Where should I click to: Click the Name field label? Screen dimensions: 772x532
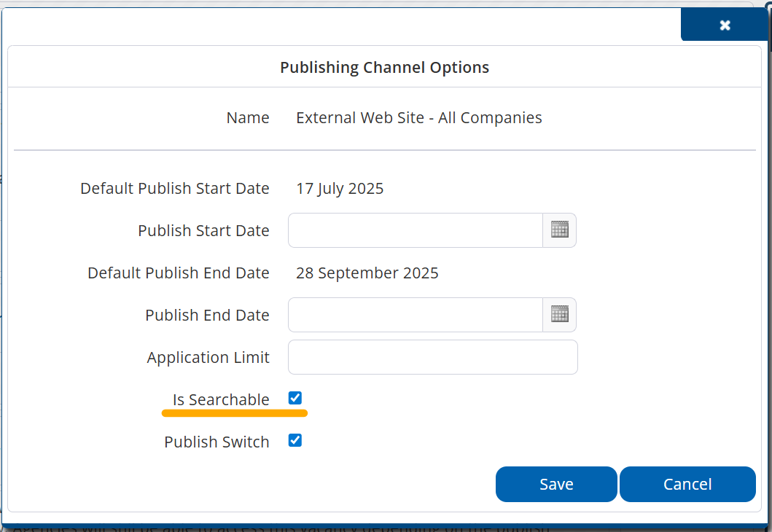tap(248, 117)
